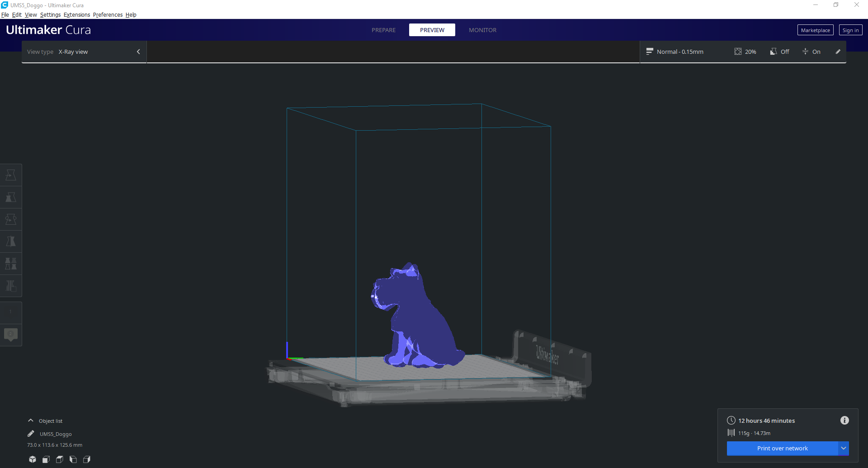Select extruder 2 in the sidebar
The width and height of the screenshot is (868, 468).
click(10, 335)
